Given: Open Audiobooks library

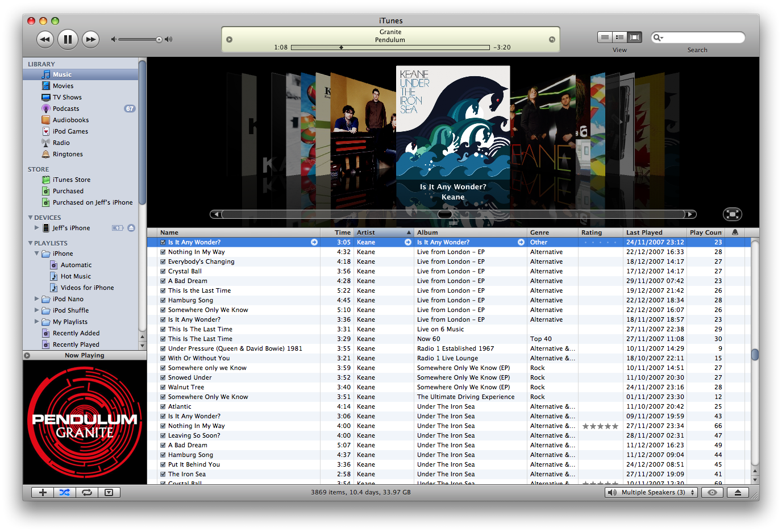Looking at the screenshot, I should click(x=81, y=120).
